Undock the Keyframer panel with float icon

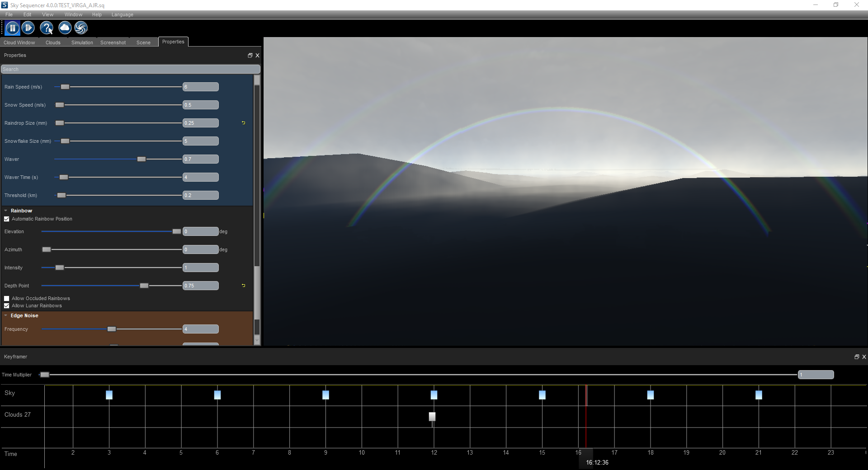point(857,357)
